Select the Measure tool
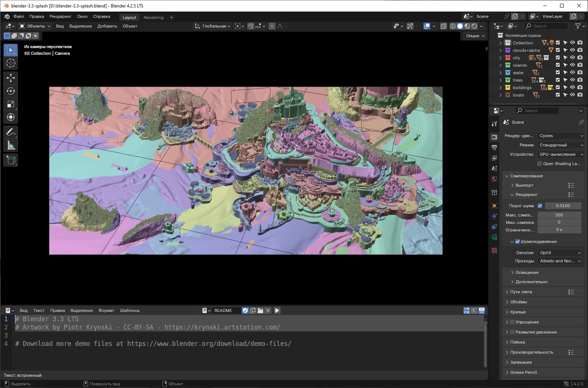 tap(10, 145)
